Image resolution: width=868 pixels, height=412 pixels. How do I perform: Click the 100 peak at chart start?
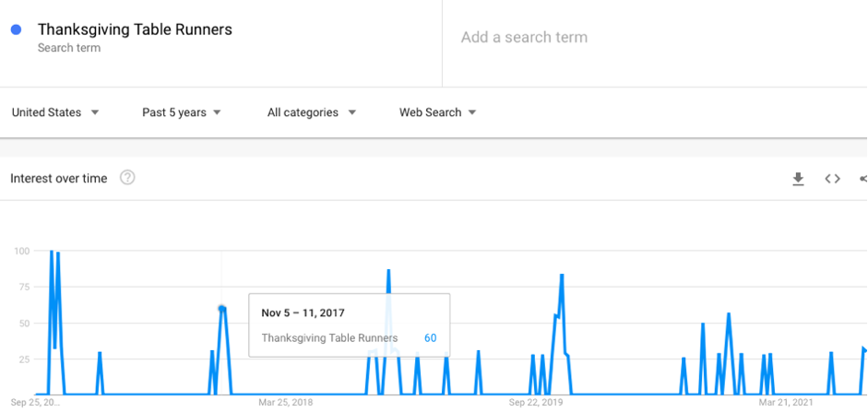[x=51, y=251]
